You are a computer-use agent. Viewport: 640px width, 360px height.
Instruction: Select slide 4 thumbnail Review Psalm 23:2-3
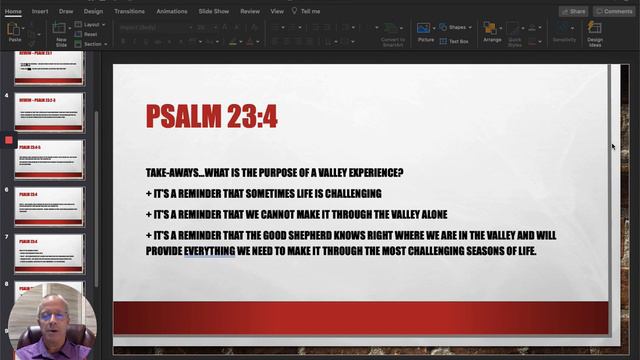pos(49,112)
